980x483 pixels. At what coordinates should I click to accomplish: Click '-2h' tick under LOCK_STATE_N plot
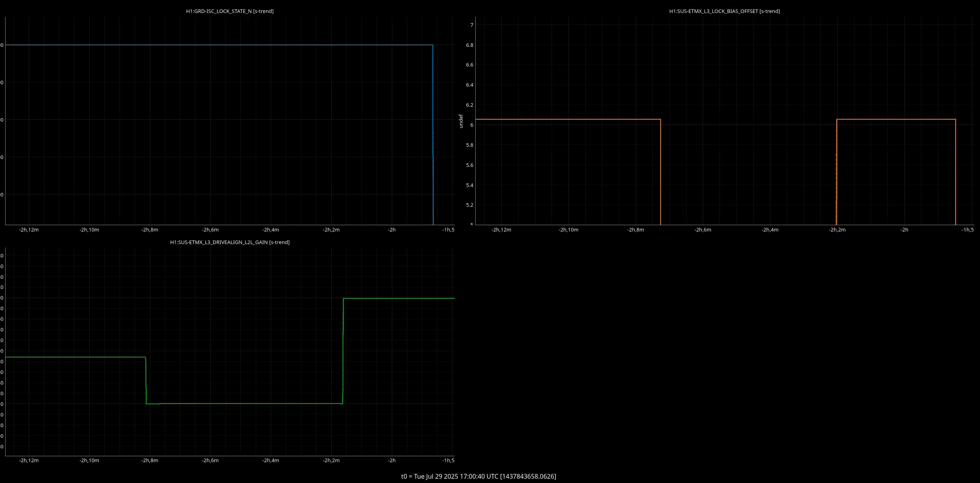click(391, 230)
